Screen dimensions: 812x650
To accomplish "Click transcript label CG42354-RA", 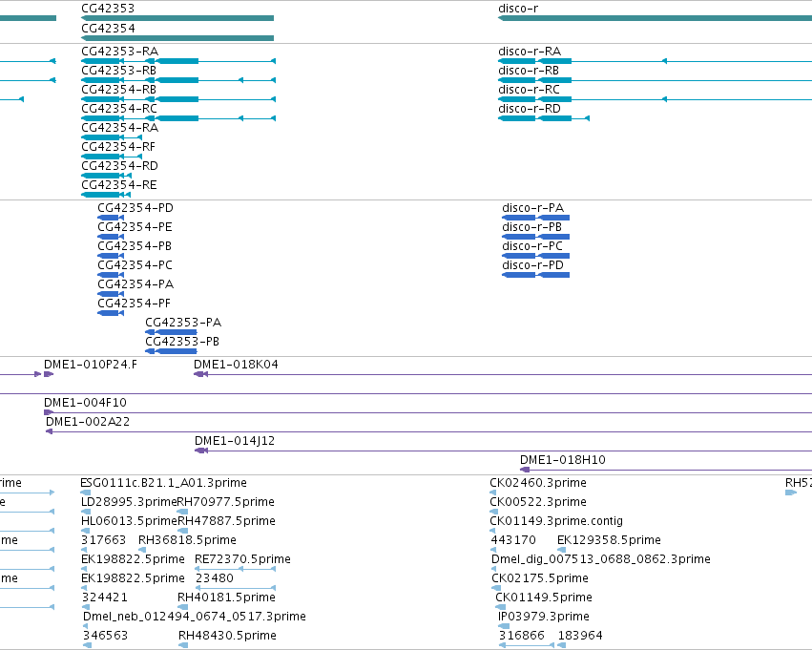I will click(x=119, y=128).
